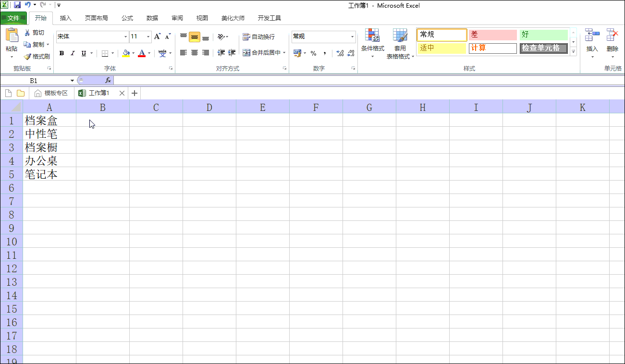Increase decimal places
625x364 pixels.
[340, 53]
